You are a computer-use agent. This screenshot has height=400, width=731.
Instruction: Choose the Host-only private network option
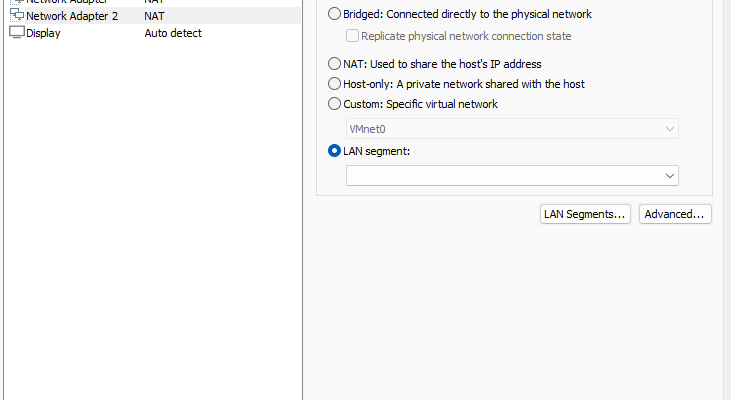335,84
